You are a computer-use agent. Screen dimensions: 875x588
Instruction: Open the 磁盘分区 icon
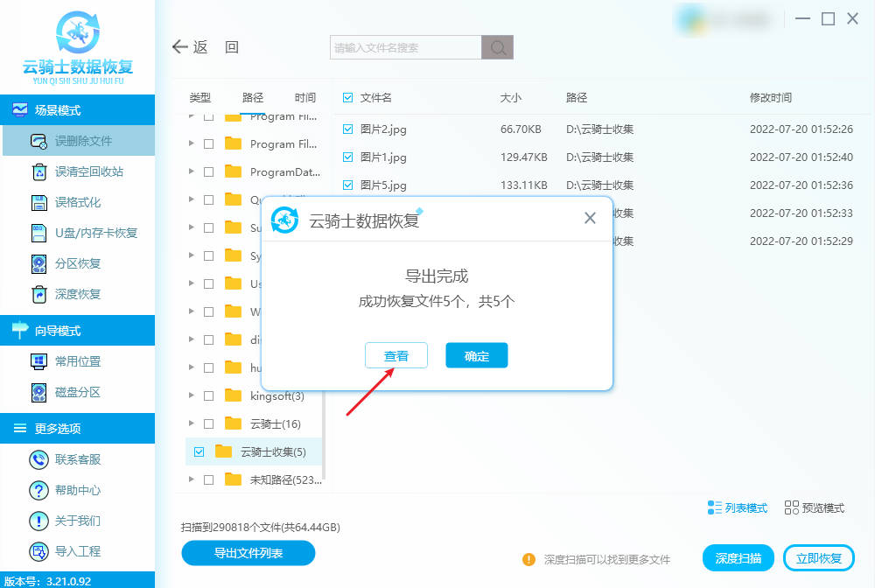tap(39, 392)
